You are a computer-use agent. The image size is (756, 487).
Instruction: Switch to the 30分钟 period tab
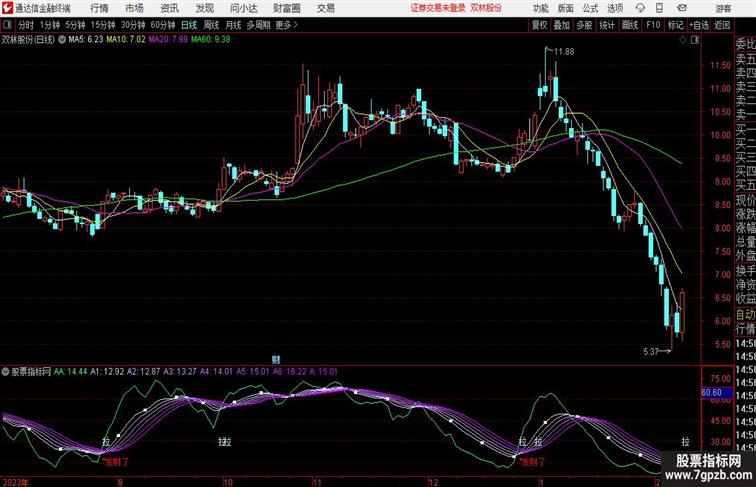point(133,25)
